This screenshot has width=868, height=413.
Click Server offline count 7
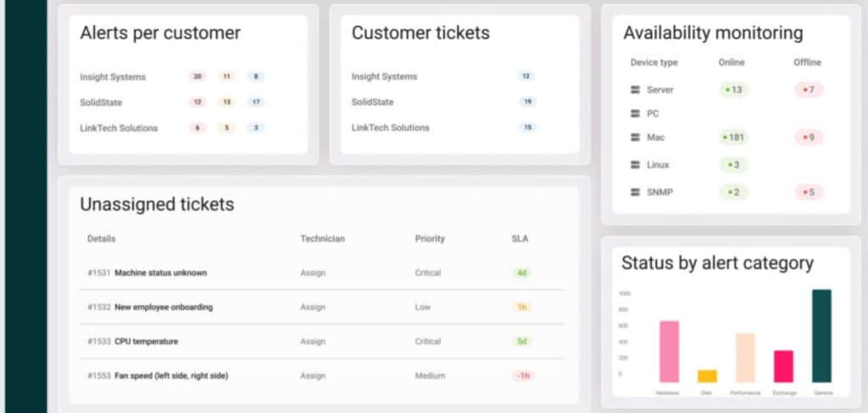[809, 90]
